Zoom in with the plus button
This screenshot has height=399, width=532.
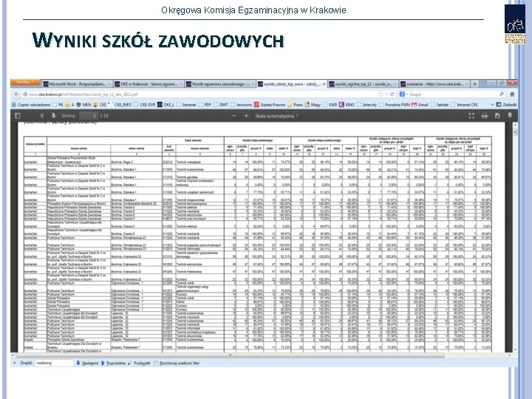coord(246,116)
